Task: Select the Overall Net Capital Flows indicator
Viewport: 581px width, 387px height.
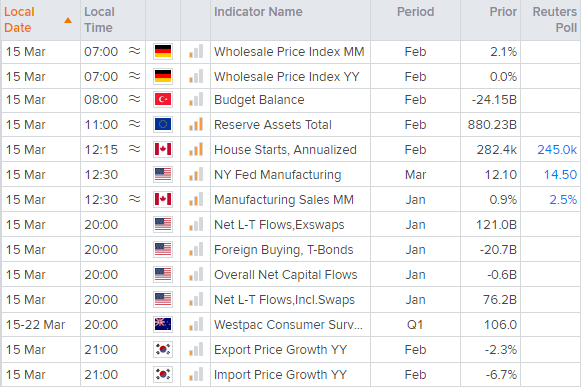Action: [x=286, y=275]
